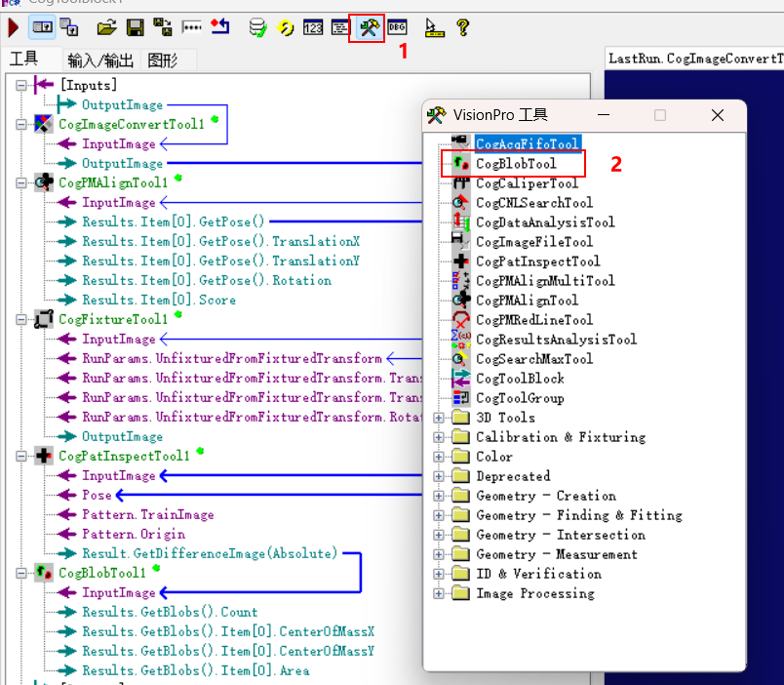Collapse CogPMAlignTool1 node
This screenshot has width=784, height=685.
click(x=21, y=182)
